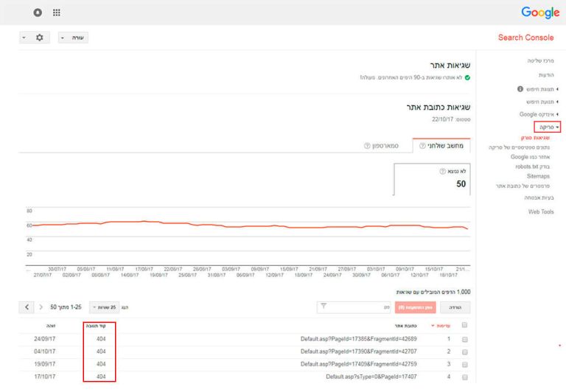The height and width of the screenshot is (392, 566).
Task: Click the red סמן כמתוקנות button
Action: coord(416,307)
